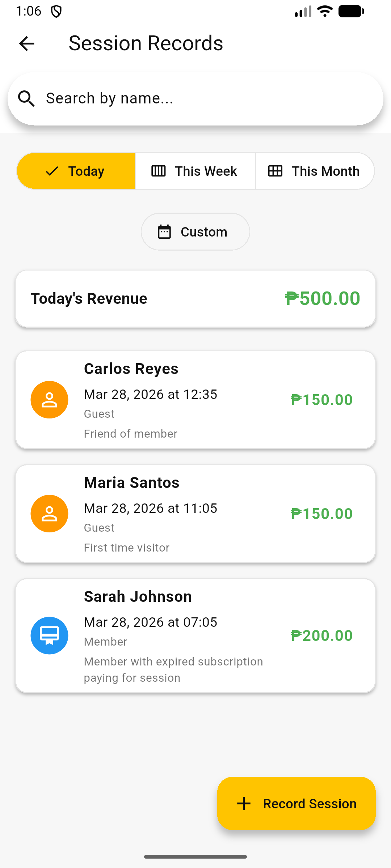Open the Custom date range picker

195,232
